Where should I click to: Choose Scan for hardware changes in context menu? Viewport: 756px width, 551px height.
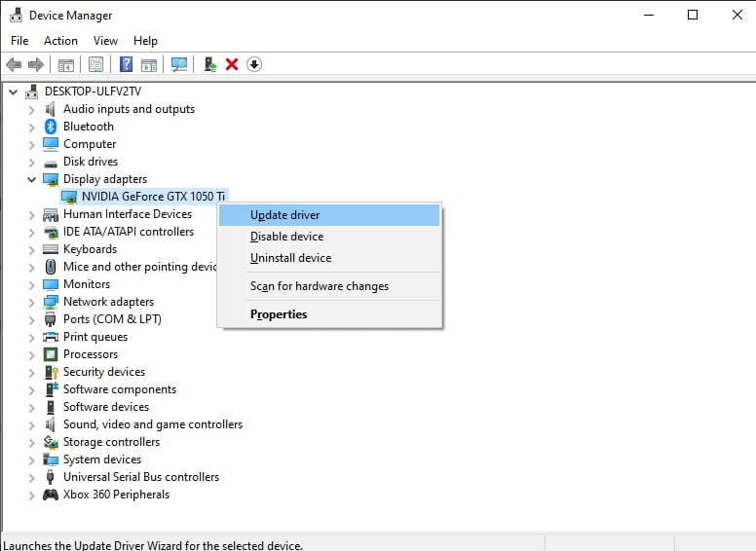329,286
